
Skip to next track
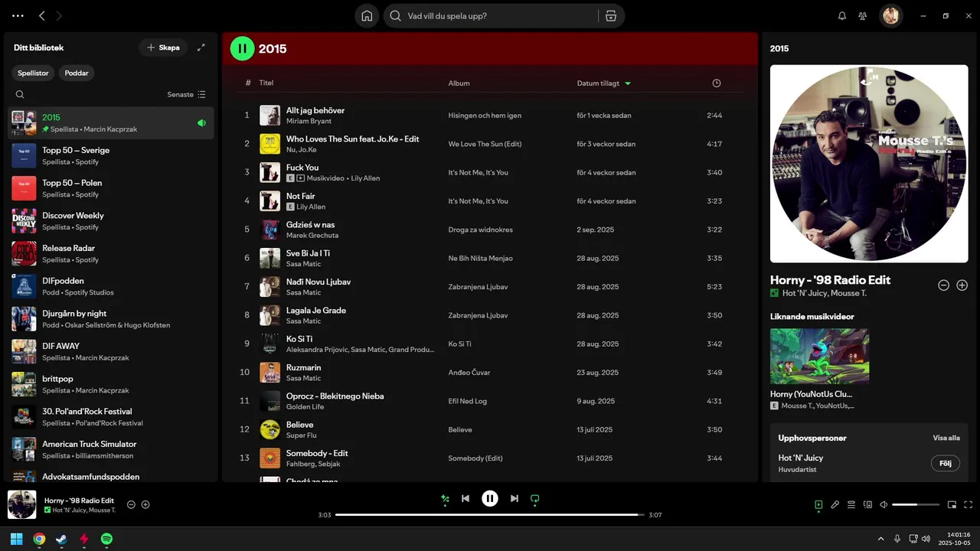click(x=514, y=498)
